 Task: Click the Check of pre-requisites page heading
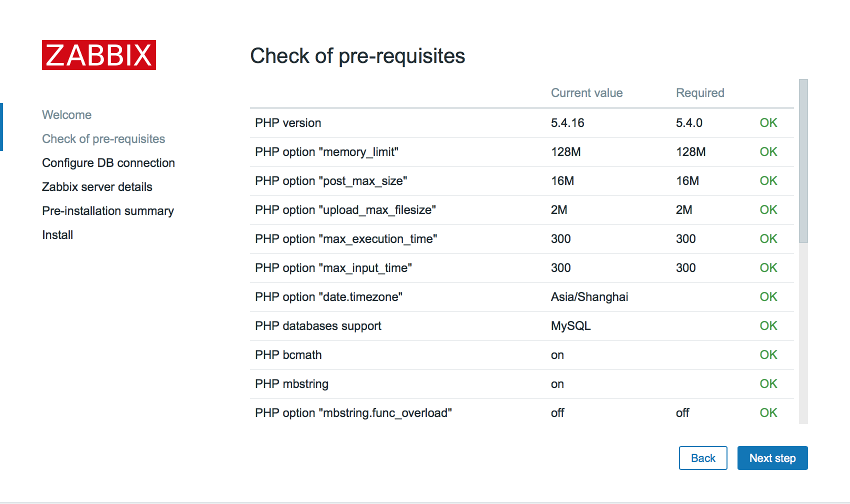point(357,56)
